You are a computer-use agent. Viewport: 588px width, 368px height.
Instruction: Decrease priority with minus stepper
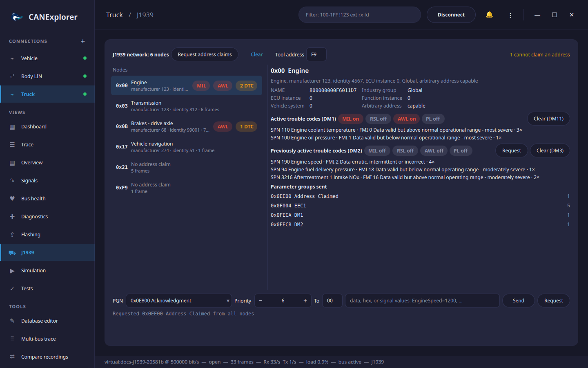point(261,301)
